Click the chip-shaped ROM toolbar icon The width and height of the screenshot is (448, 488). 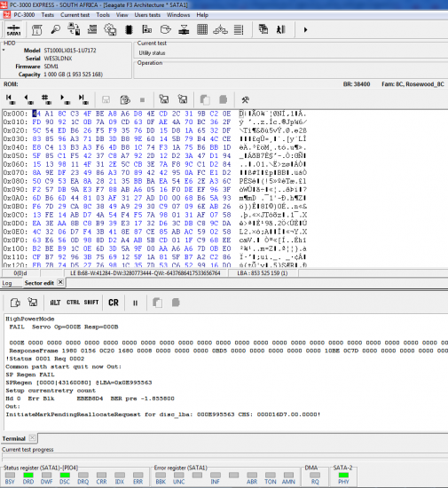[129, 30]
